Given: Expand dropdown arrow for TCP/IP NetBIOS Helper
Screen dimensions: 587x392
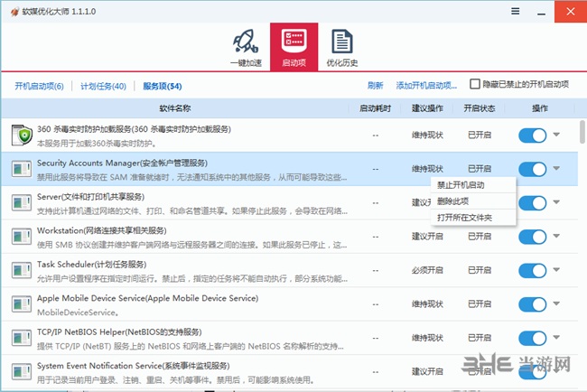Looking at the screenshot, I should tap(556, 337).
